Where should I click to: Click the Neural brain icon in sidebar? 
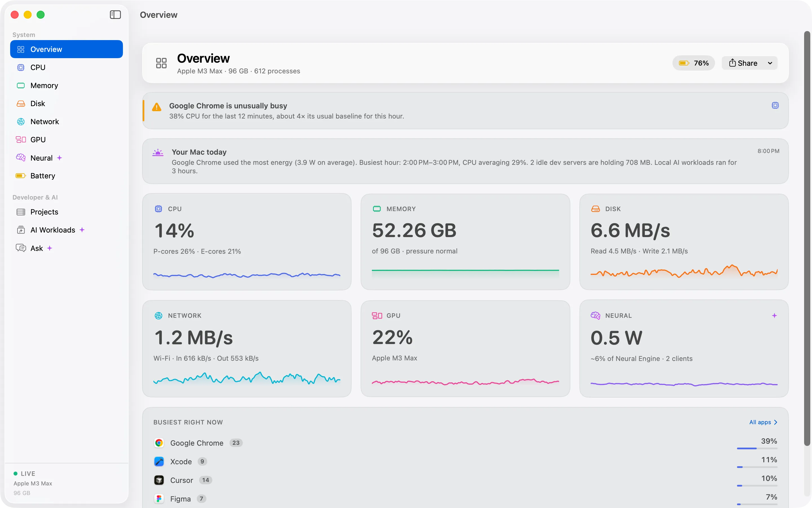(x=21, y=157)
